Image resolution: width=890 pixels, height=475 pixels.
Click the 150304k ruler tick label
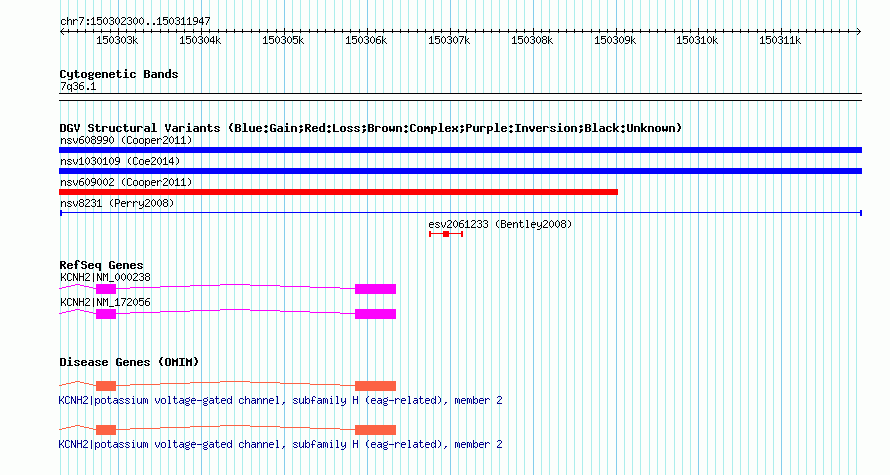[200, 40]
